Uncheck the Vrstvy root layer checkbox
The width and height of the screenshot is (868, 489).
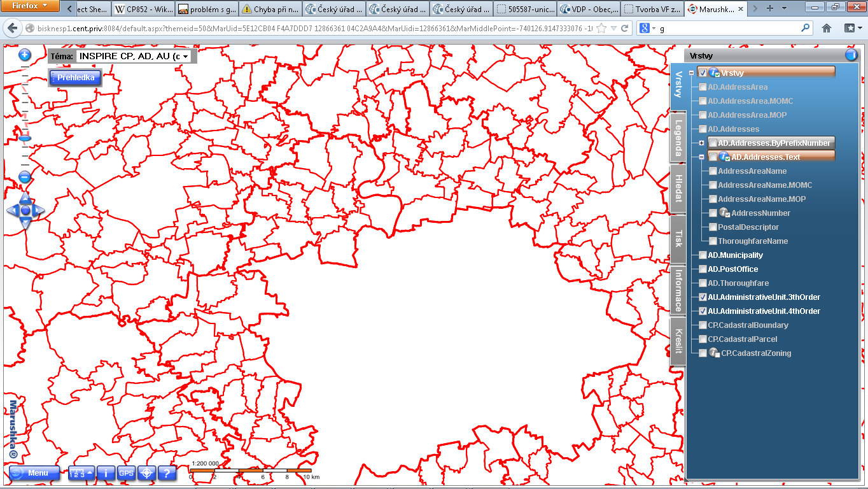[703, 73]
